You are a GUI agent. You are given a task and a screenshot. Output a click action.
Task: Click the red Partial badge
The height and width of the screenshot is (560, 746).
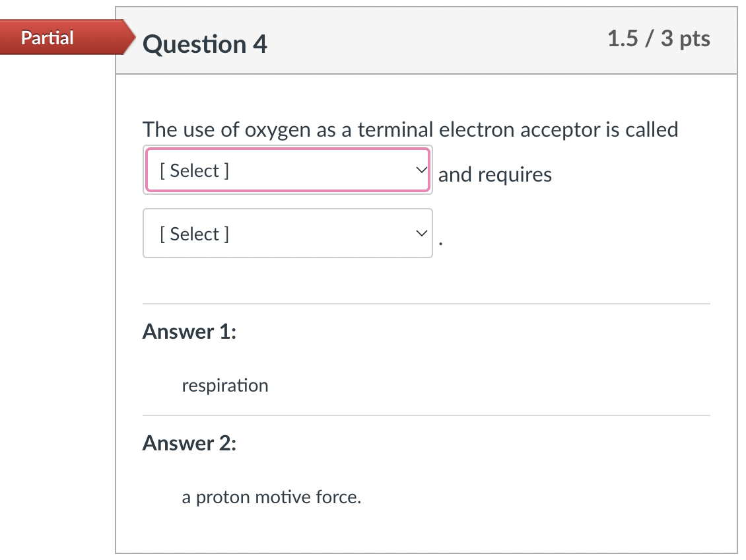coord(48,38)
